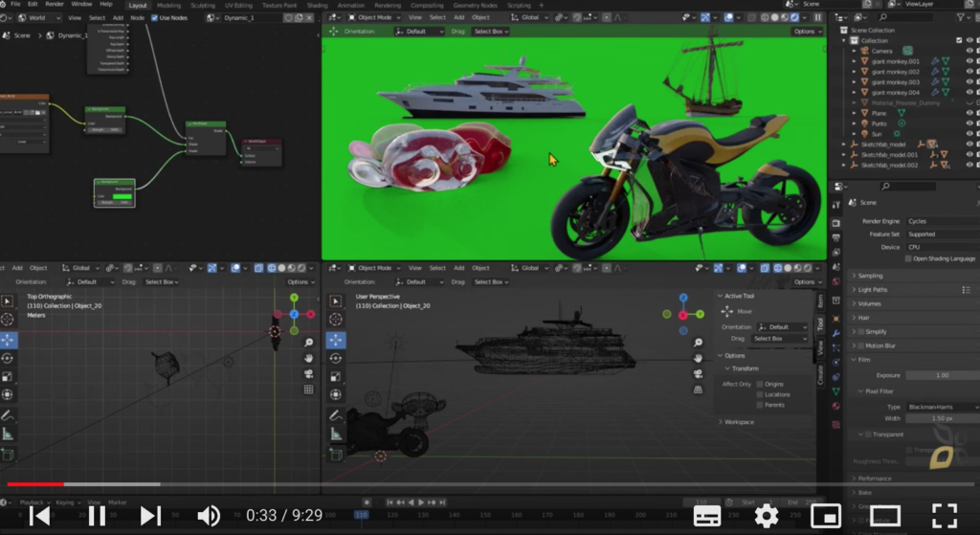Switch perspective/orthographic grid icon in User Perspective

coord(698,390)
